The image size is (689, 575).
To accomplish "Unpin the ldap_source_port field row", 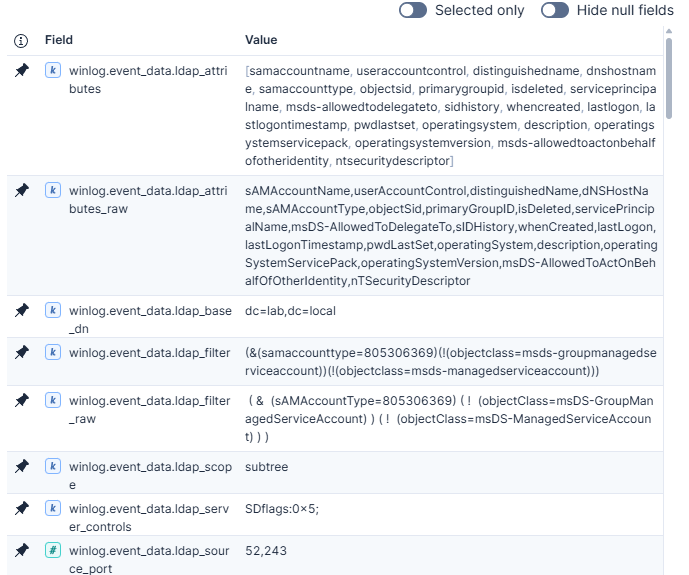I will pos(22,550).
